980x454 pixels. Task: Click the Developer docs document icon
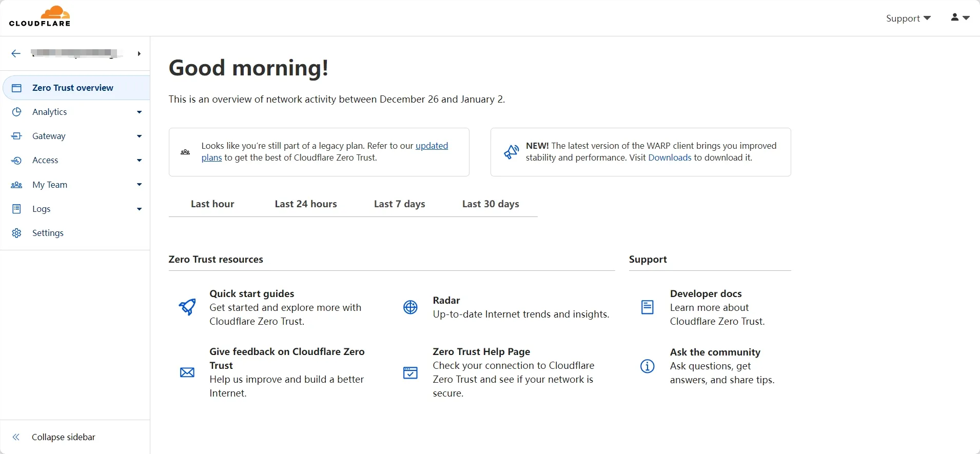[x=648, y=307]
